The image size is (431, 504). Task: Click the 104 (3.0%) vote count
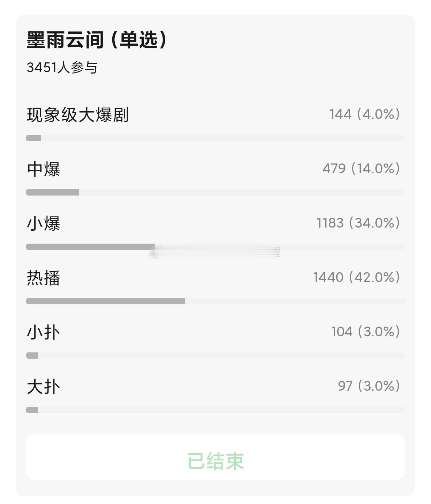366,332
